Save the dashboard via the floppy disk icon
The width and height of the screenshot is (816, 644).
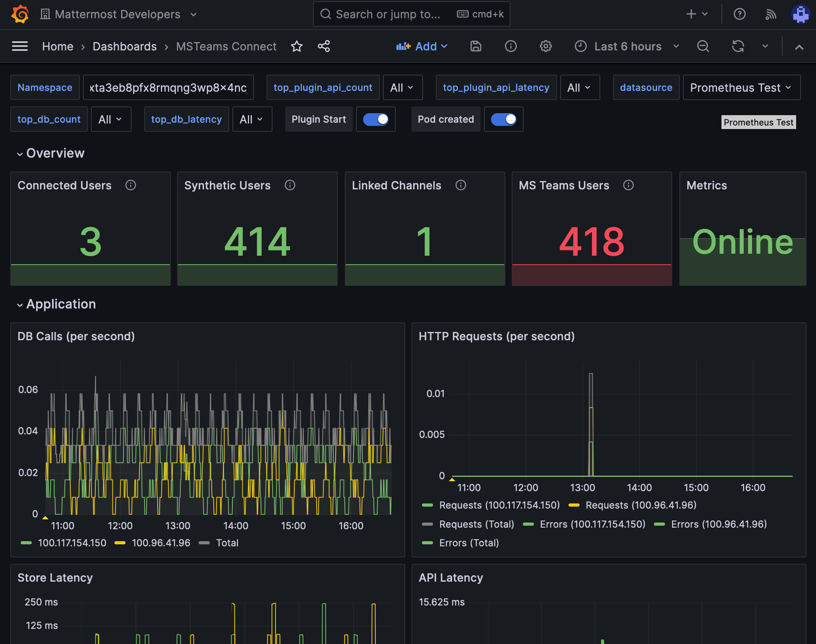(476, 46)
